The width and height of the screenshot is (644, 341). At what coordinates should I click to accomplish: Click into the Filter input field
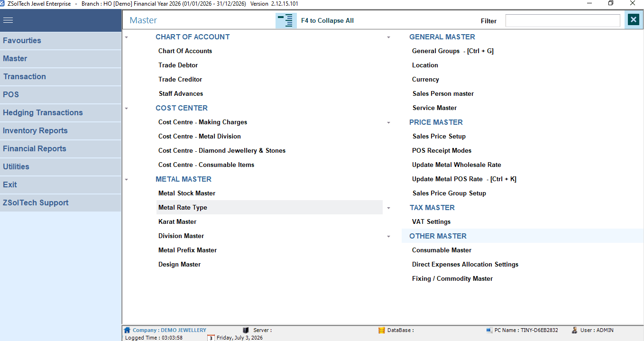click(x=562, y=20)
